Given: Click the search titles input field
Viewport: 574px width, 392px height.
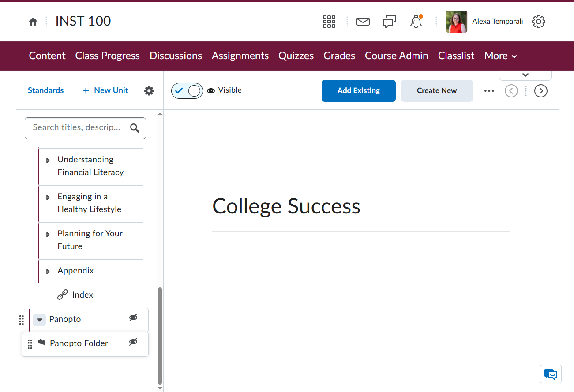Looking at the screenshot, I should coord(85,128).
